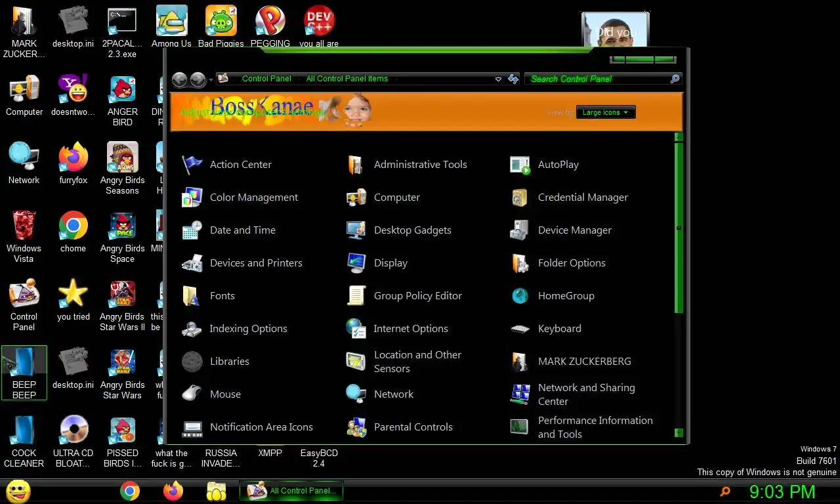Image resolution: width=840 pixels, height=504 pixels.
Task: Select the you tried star icon
Action: (x=73, y=299)
